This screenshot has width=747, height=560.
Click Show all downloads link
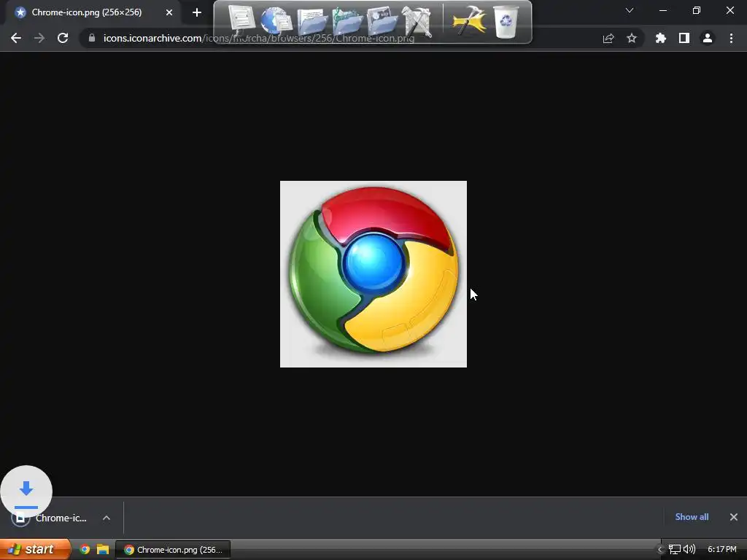point(692,517)
